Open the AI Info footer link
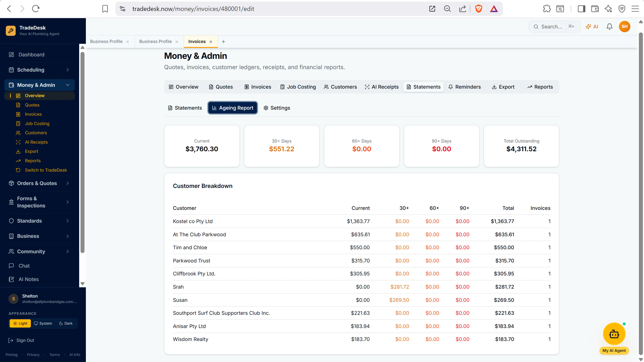The image size is (644, 362). point(75,354)
